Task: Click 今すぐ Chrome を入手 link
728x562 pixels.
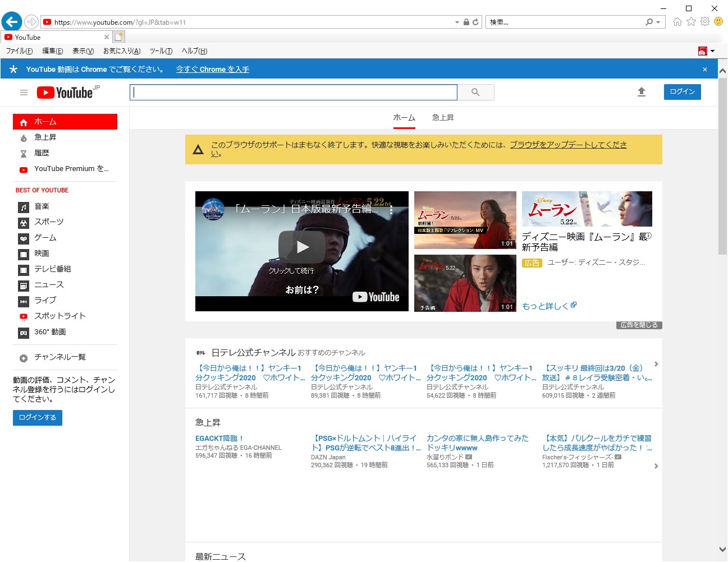Action: pos(213,70)
